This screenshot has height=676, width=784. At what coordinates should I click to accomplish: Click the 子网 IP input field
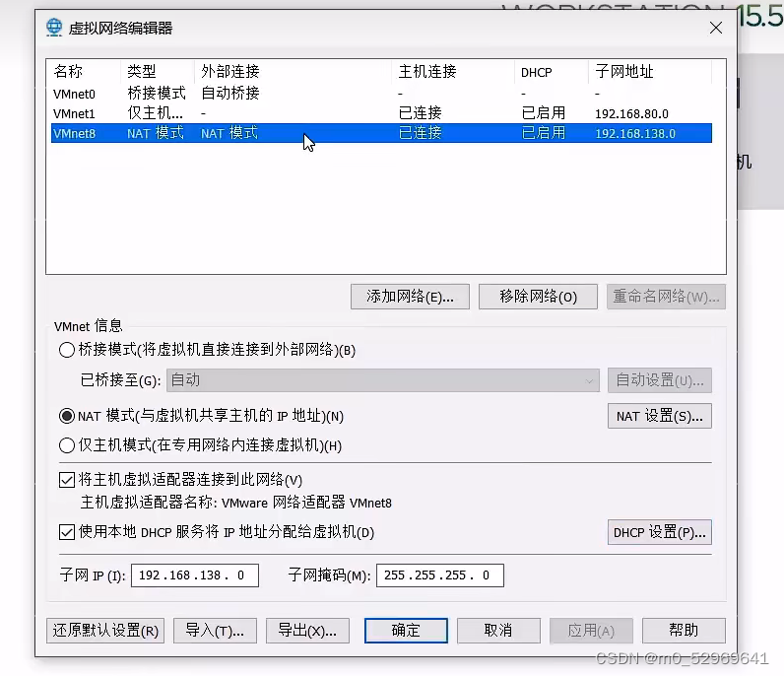point(195,575)
